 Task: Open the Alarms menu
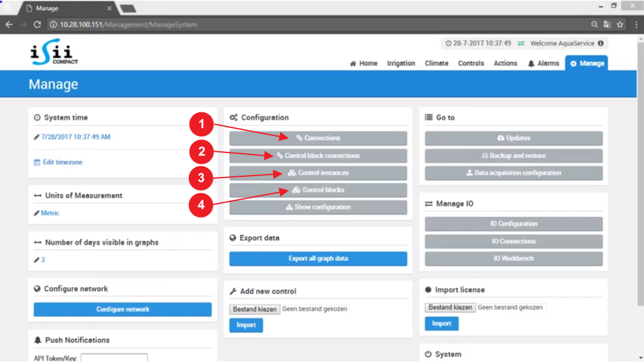pyautogui.click(x=544, y=63)
